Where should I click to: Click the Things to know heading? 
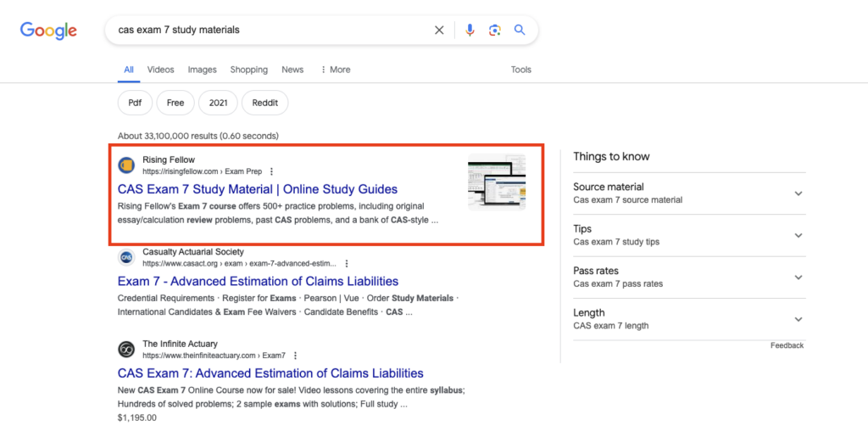[x=611, y=157]
